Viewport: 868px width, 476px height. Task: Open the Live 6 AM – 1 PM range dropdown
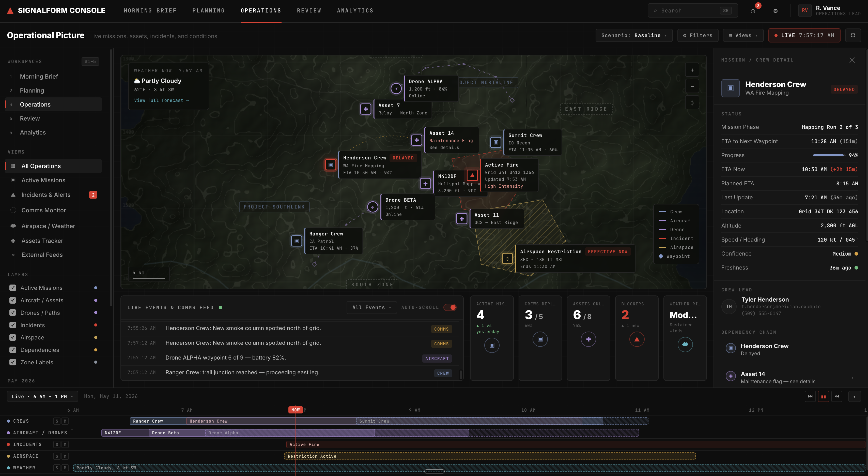pyautogui.click(x=42, y=396)
